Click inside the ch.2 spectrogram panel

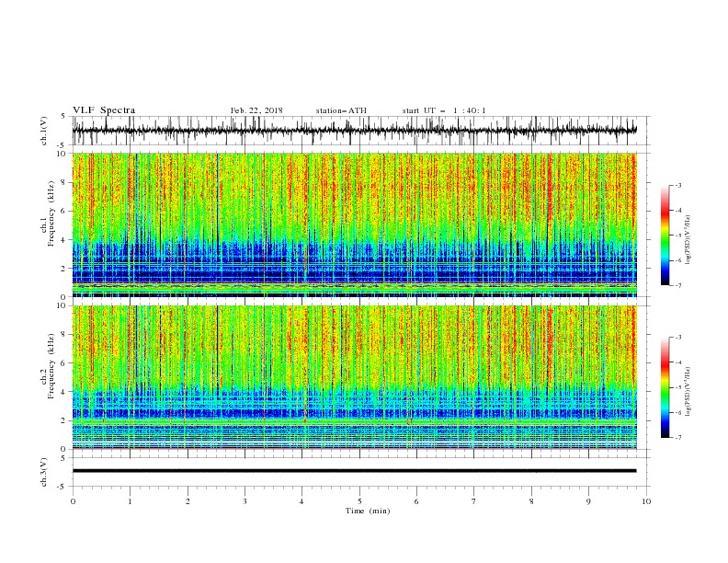tap(354, 377)
